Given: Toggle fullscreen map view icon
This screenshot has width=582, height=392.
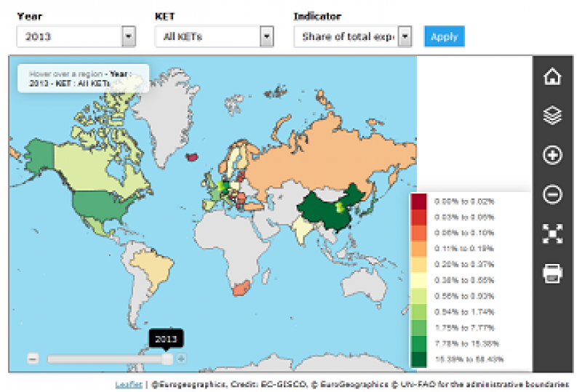Looking at the screenshot, I should (552, 233).
